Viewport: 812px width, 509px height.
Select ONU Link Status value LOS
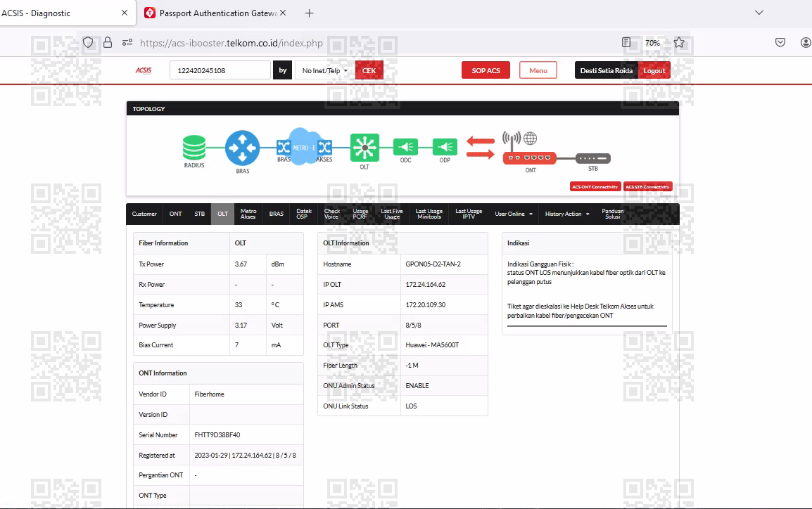411,406
